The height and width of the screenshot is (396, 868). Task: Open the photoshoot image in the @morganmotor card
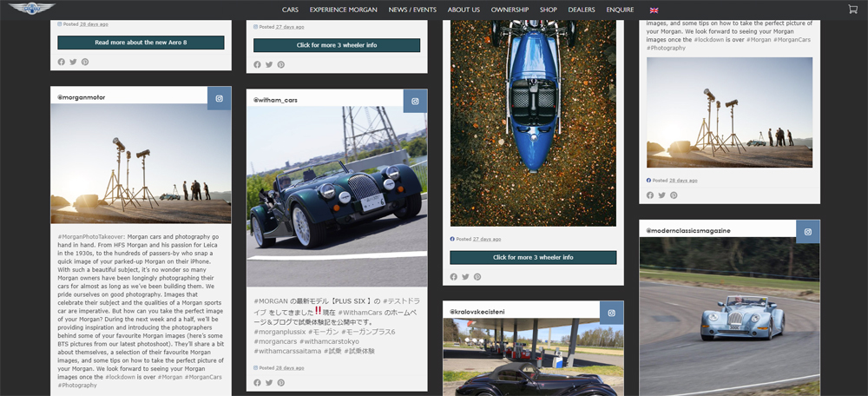pyautogui.click(x=141, y=164)
